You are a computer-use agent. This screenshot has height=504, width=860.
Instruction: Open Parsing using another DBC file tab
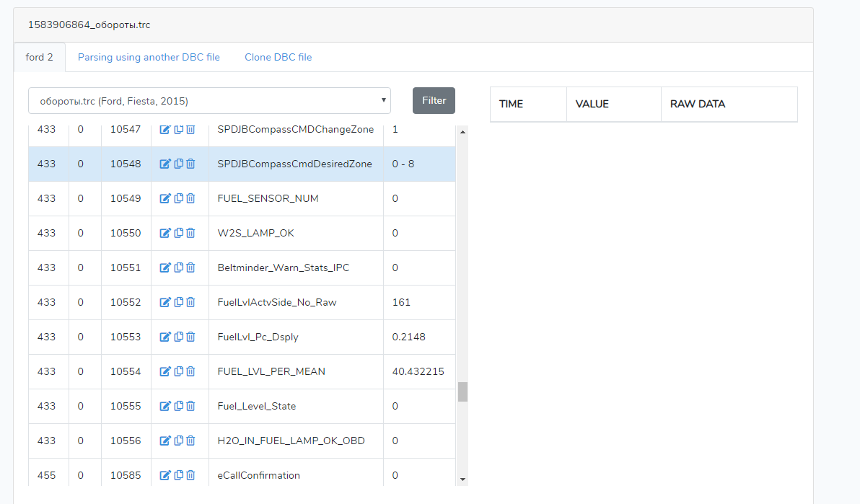pyautogui.click(x=149, y=57)
